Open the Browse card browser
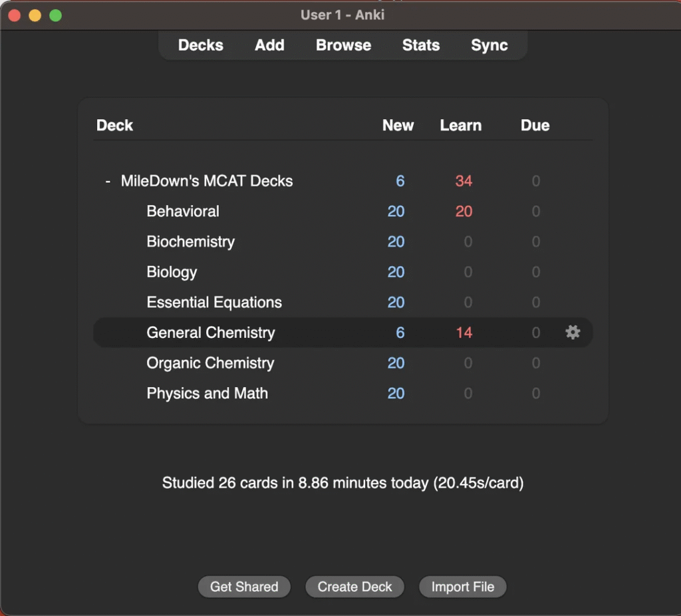 (343, 45)
